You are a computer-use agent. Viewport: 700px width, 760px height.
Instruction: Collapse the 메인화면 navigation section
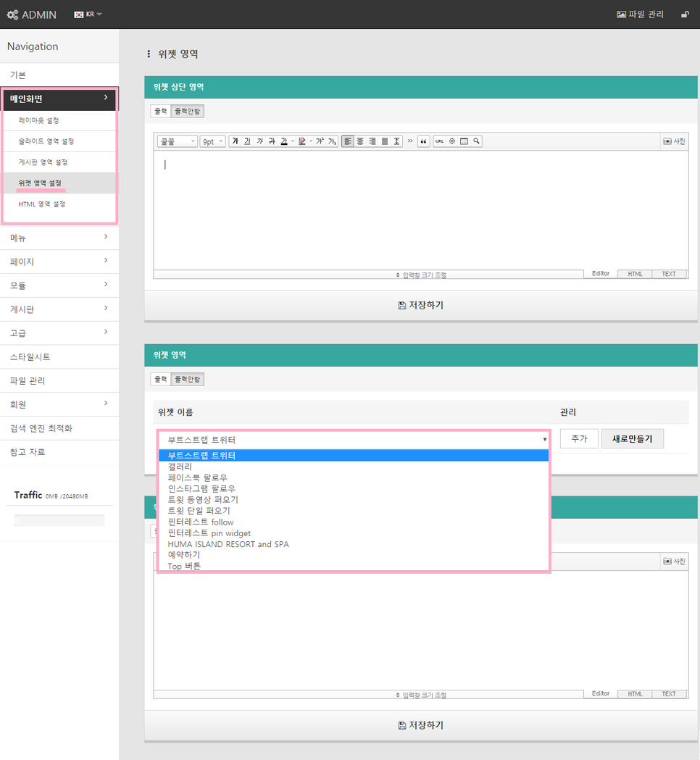coord(59,99)
